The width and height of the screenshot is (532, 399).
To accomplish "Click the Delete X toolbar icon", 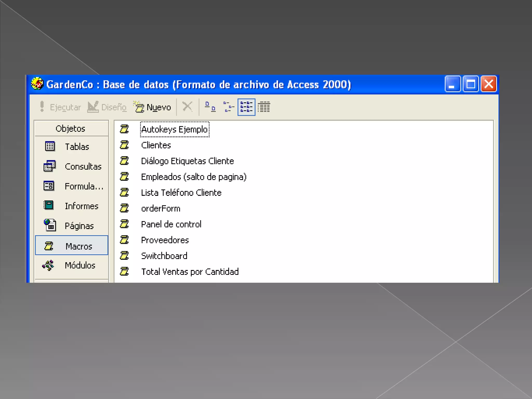I will 187,107.
